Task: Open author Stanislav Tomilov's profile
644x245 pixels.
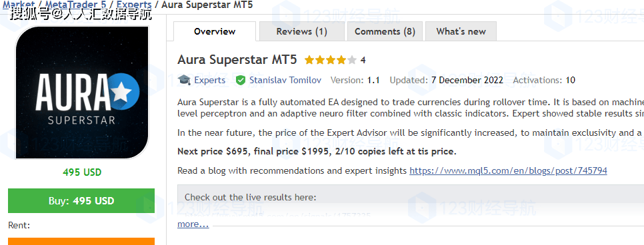Action: [285, 80]
